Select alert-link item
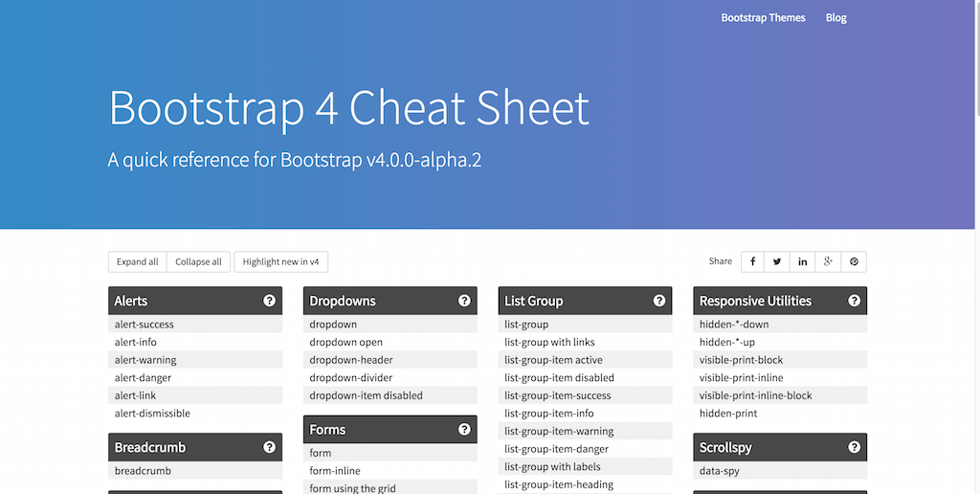 coord(195,395)
